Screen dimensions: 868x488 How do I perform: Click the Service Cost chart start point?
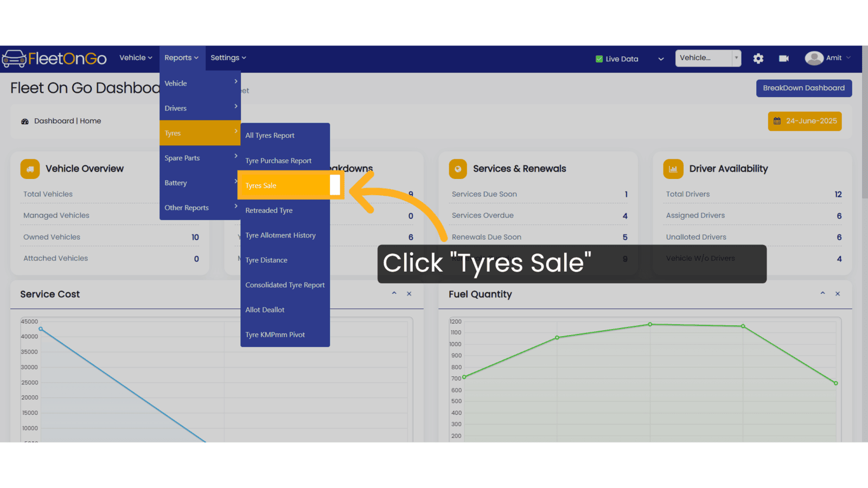(x=41, y=329)
